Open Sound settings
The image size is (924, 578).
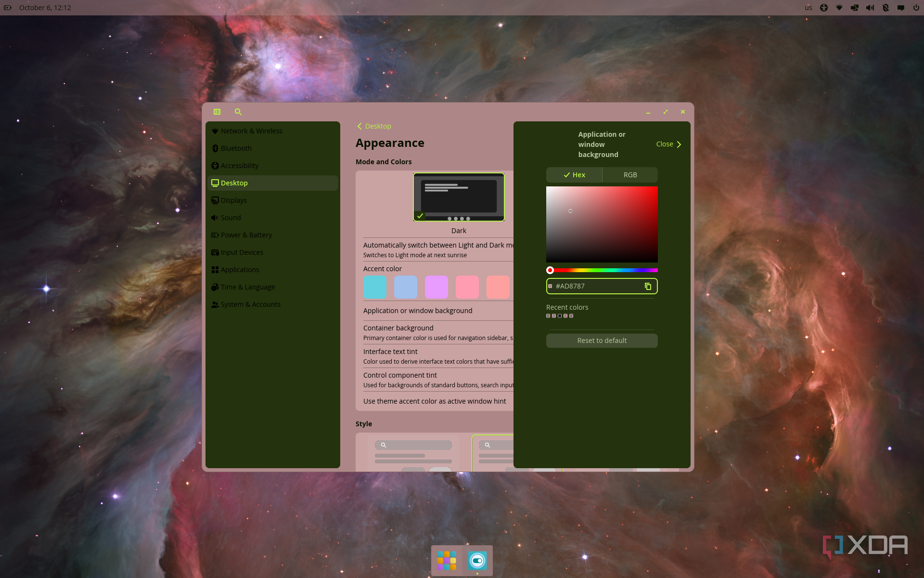pos(273,218)
